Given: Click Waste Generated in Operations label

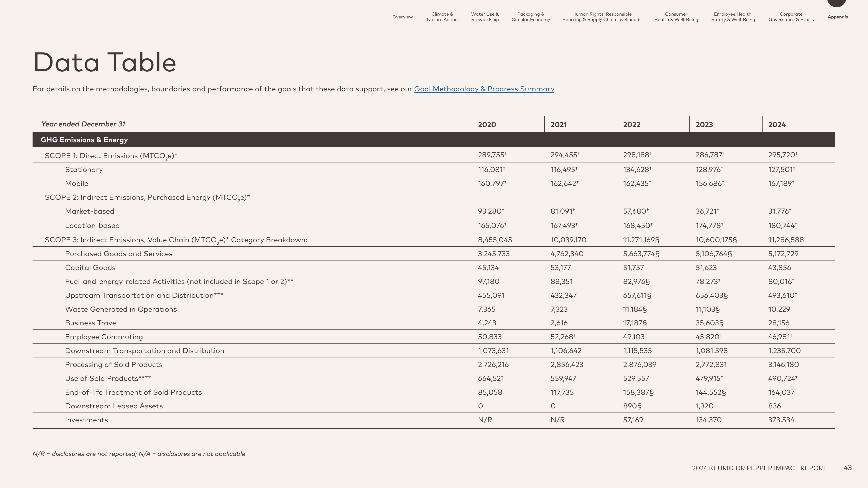Looking at the screenshot, I should (121, 309).
